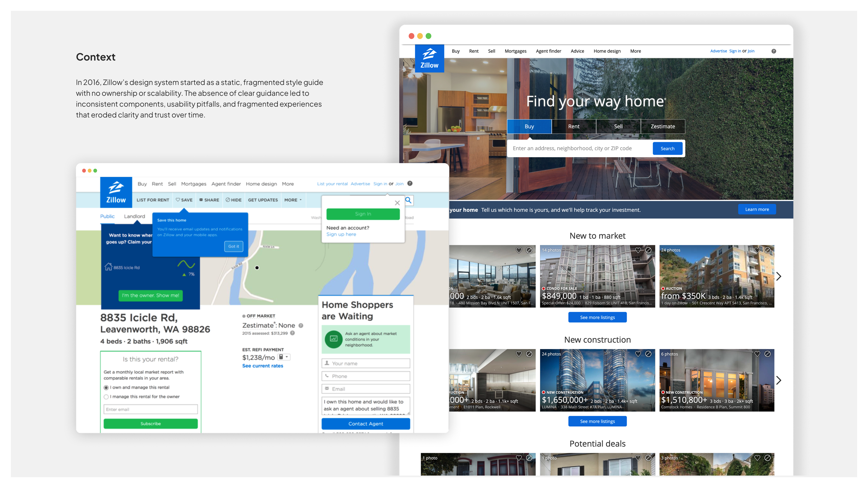Hide the from $350K auction listing
This screenshot has width=868, height=488.
(768, 250)
